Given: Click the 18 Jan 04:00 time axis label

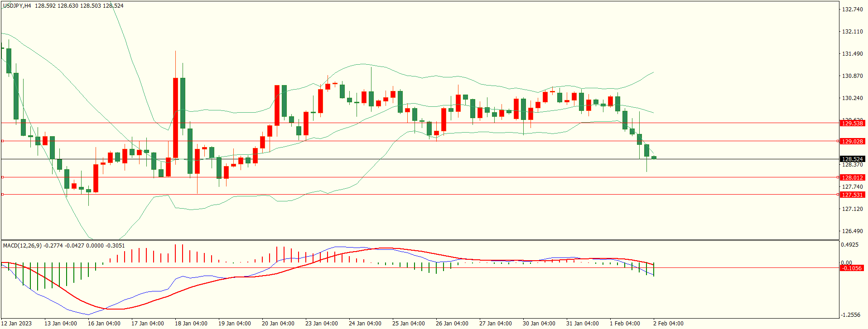Looking at the screenshot, I should 191,323.
